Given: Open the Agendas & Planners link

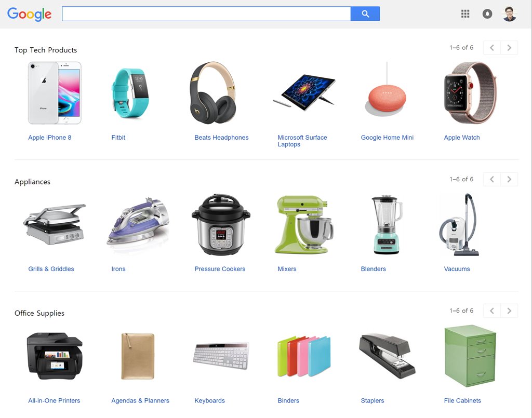Looking at the screenshot, I should 140,401.
